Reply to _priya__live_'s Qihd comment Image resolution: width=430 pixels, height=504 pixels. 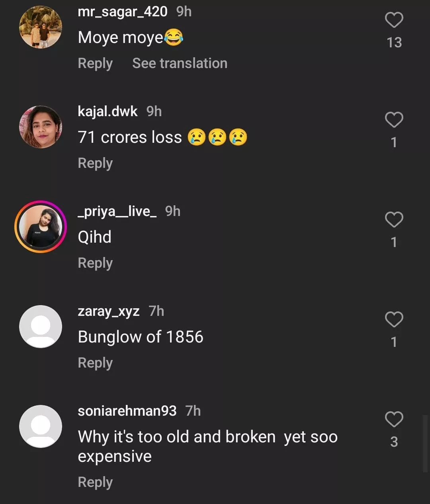(x=95, y=263)
